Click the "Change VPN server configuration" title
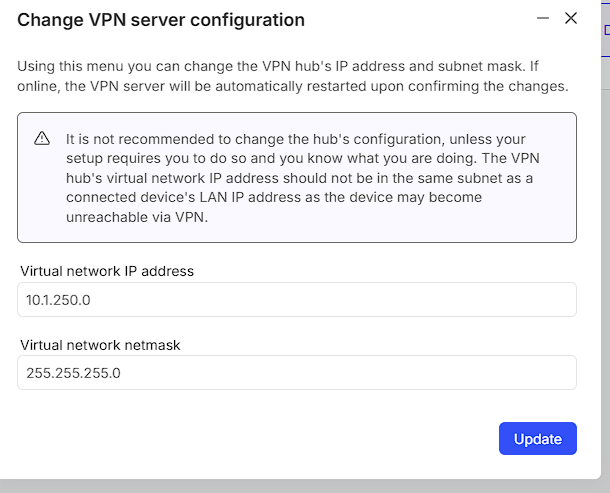 coord(161,20)
